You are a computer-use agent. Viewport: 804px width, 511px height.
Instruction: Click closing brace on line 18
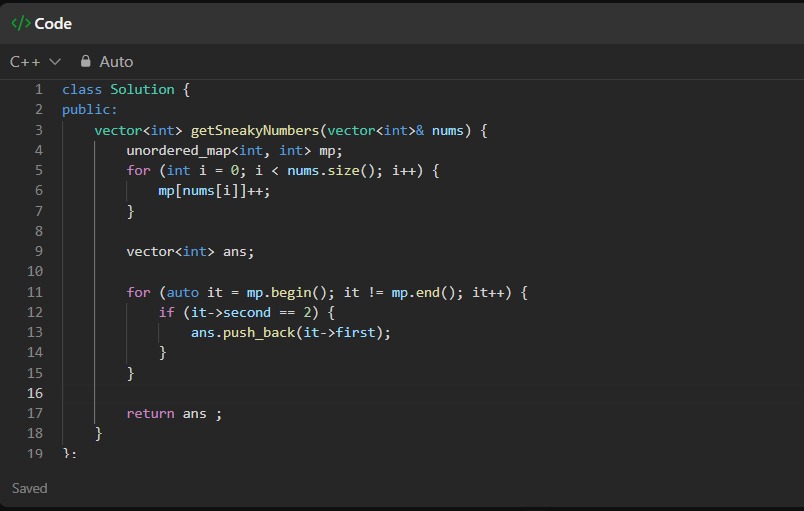(x=98, y=434)
